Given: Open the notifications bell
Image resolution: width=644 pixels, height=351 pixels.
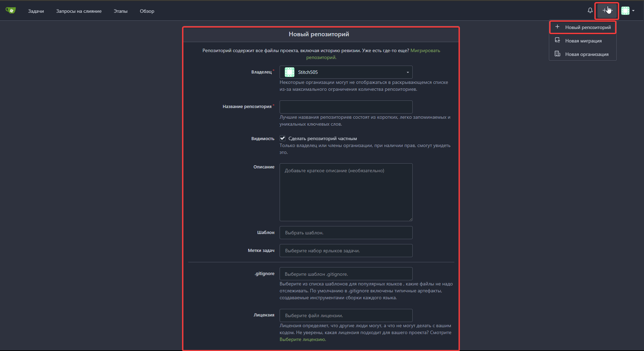Looking at the screenshot, I should [x=590, y=11].
